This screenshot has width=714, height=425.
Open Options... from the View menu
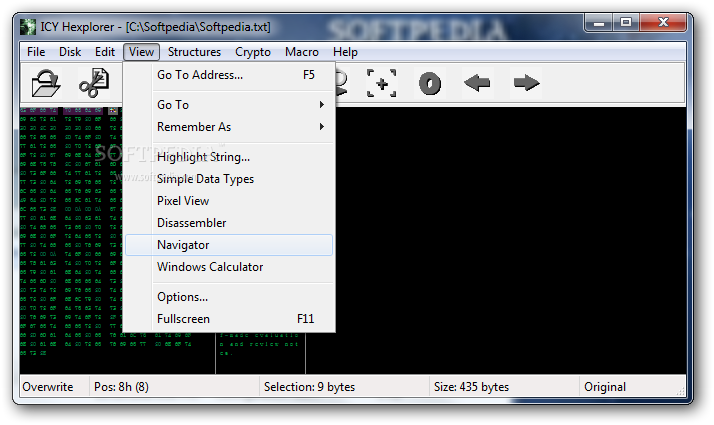pos(229,297)
